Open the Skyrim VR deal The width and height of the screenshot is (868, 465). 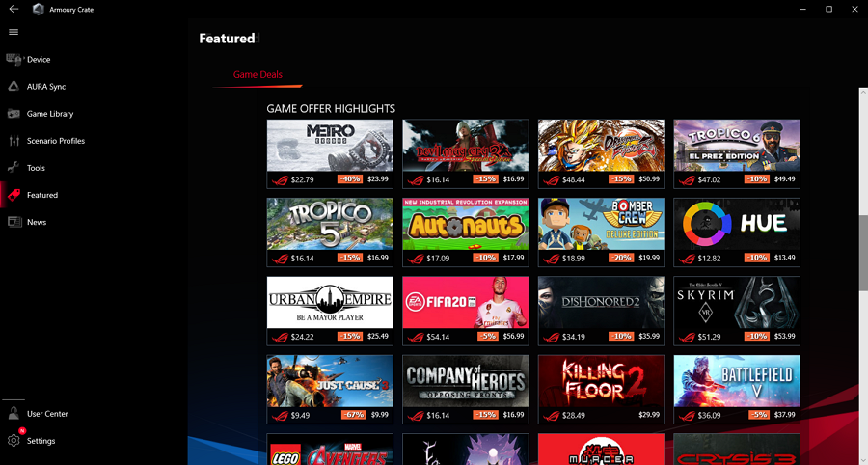click(737, 311)
